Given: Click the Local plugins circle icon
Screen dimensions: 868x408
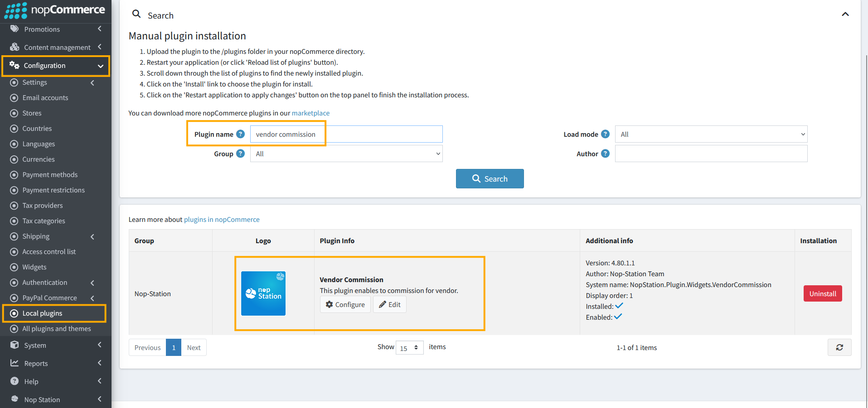Looking at the screenshot, I should pos(14,313).
